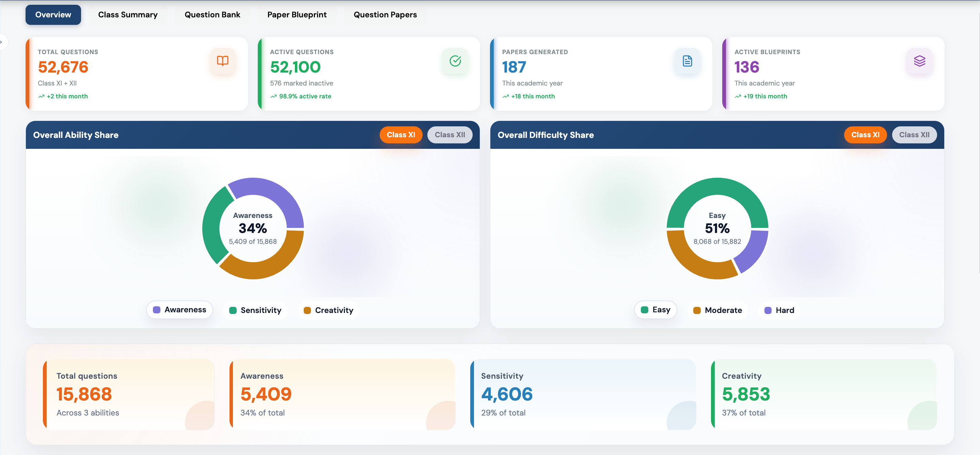Click the 52,676 total questions value

63,67
